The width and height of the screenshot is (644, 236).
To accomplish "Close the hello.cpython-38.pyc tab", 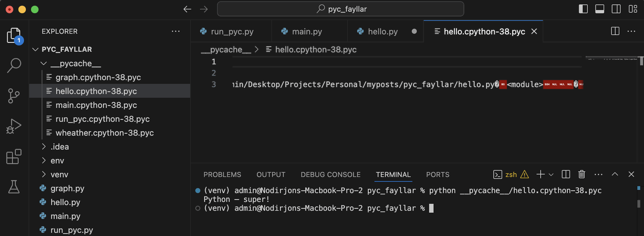I will pos(534,31).
